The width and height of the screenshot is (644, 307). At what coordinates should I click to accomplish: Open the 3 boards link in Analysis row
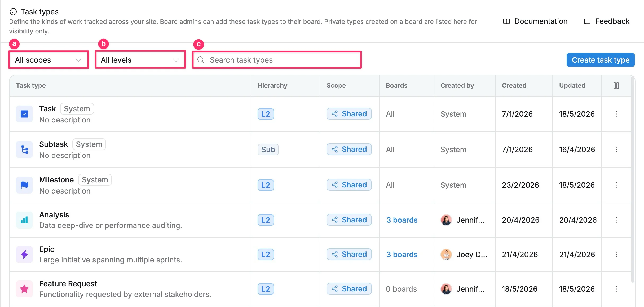pos(402,220)
